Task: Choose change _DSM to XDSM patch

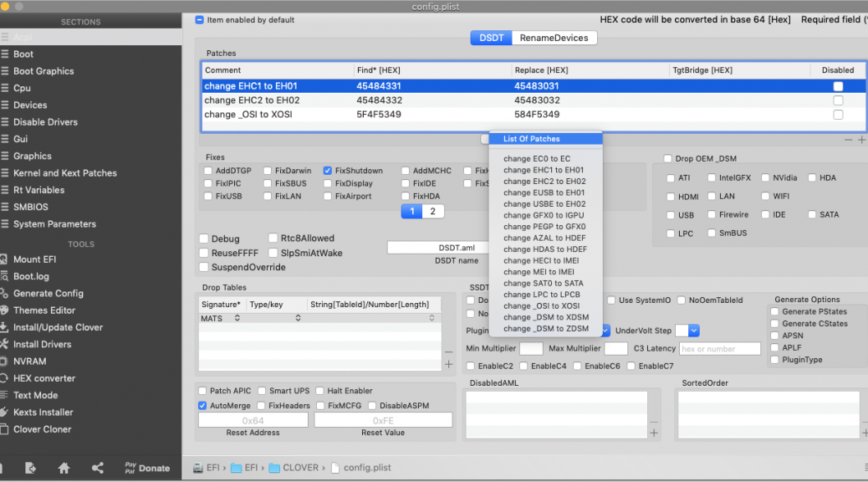Action: click(x=546, y=317)
